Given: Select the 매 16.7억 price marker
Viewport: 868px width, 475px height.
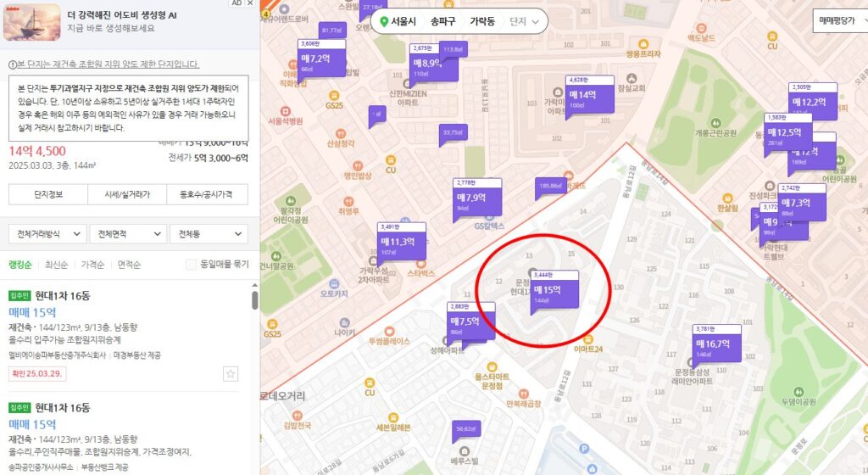Looking at the screenshot, I should (716, 344).
